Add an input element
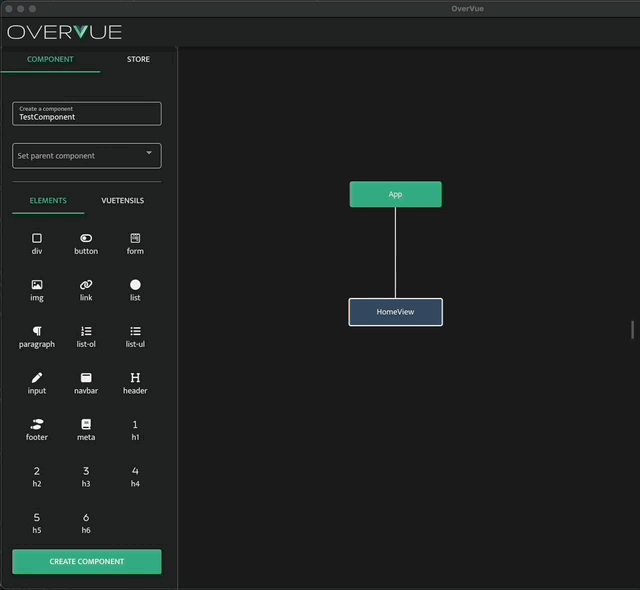 pos(37,384)
